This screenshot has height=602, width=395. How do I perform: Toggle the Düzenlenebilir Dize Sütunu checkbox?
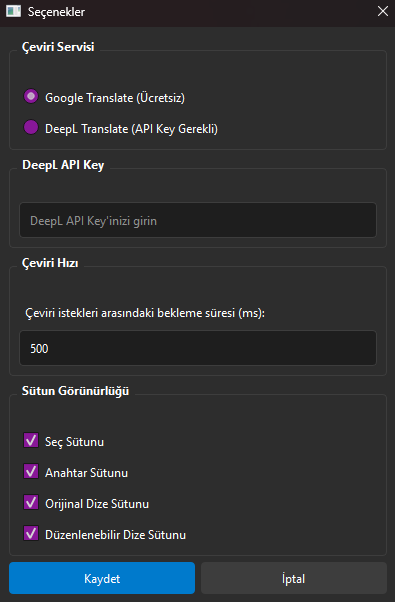31,533
